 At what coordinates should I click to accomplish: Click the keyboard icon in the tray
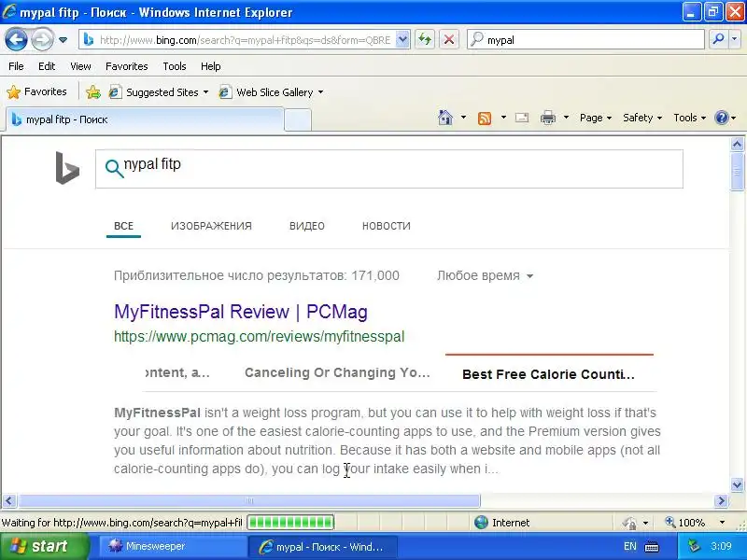click(651, 547)
